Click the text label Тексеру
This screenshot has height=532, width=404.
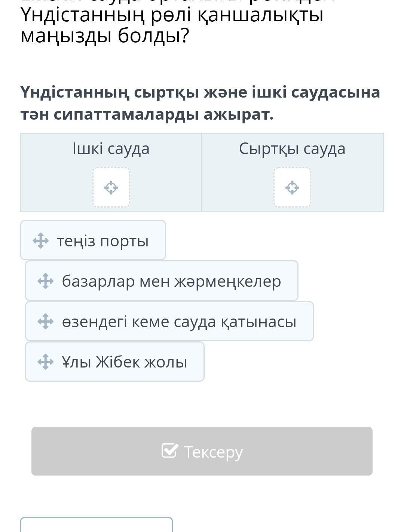pos(214,452)
